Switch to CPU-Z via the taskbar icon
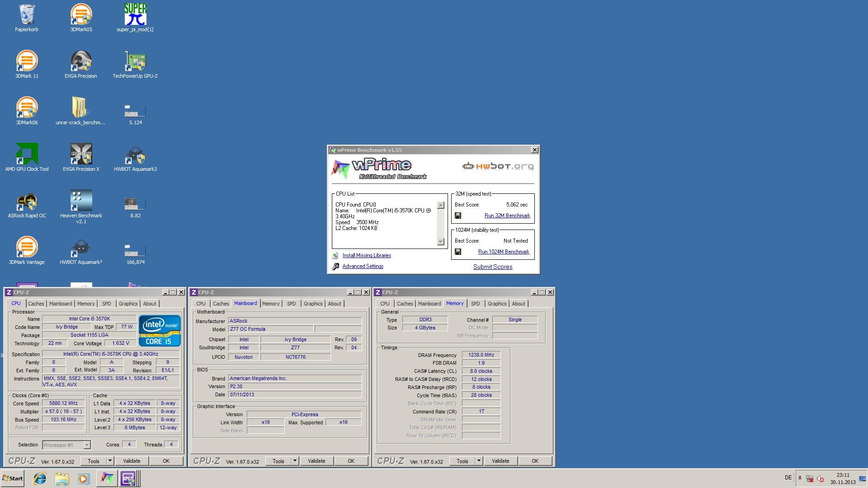 (x=128, y=479)
